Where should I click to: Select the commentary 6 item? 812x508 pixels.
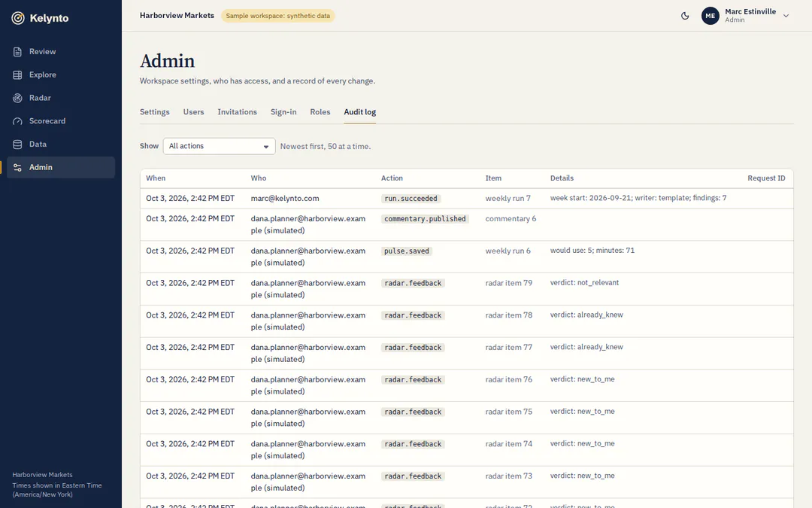tap(511, 219)
